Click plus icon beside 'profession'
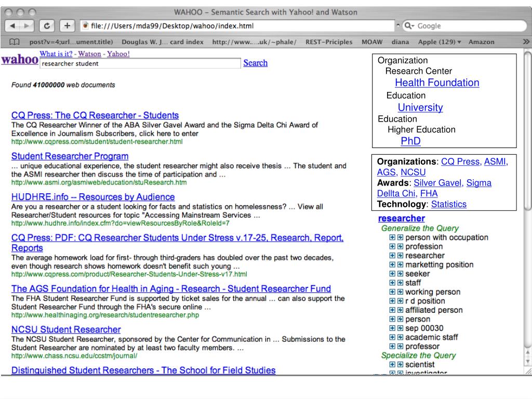Screen dimensions: 532x399 point(392,246)
